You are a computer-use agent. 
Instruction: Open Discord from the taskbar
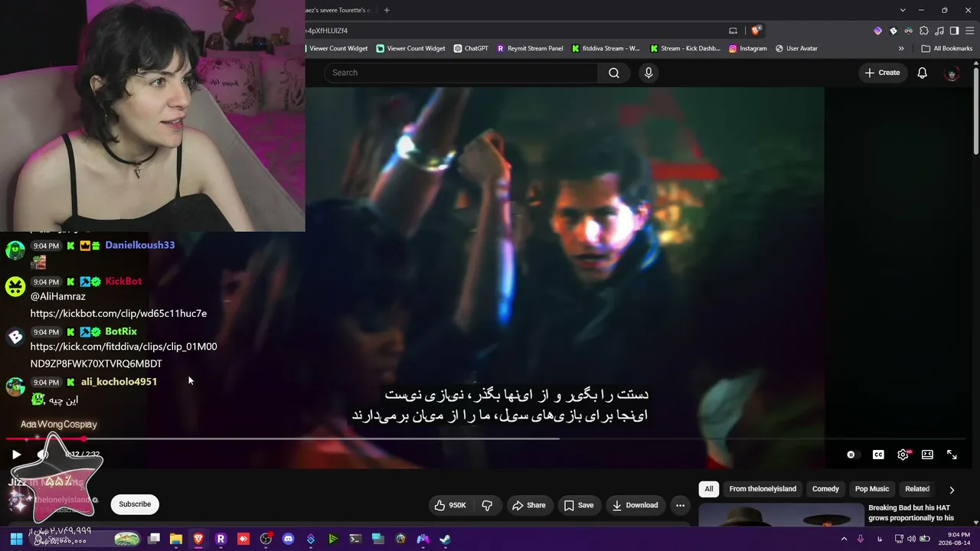coord(288,539)
